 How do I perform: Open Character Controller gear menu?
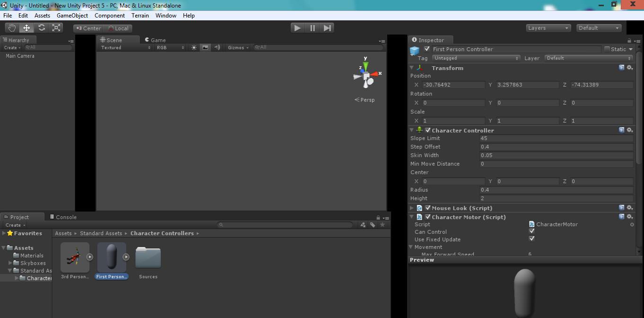click(630, 130)
